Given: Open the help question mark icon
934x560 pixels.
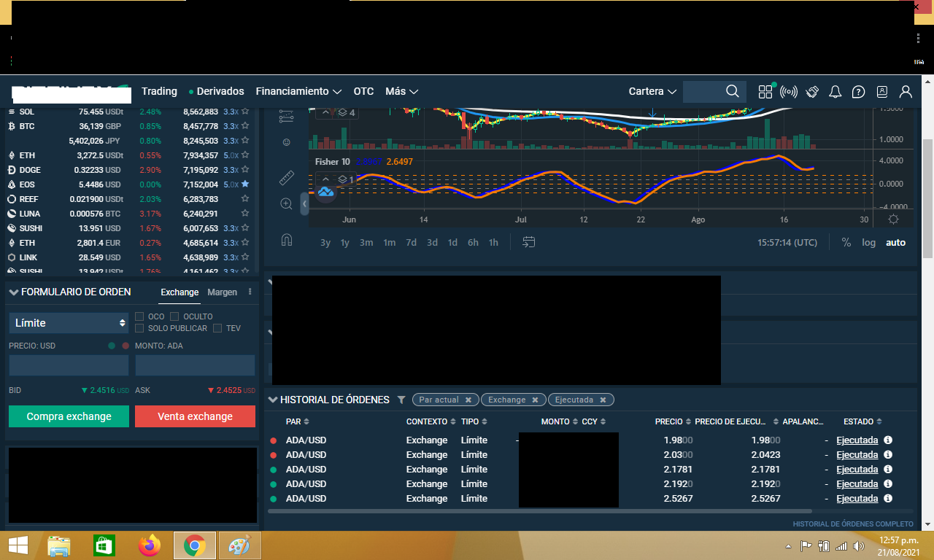Looking at the screenshot, I should click(859, 92).
